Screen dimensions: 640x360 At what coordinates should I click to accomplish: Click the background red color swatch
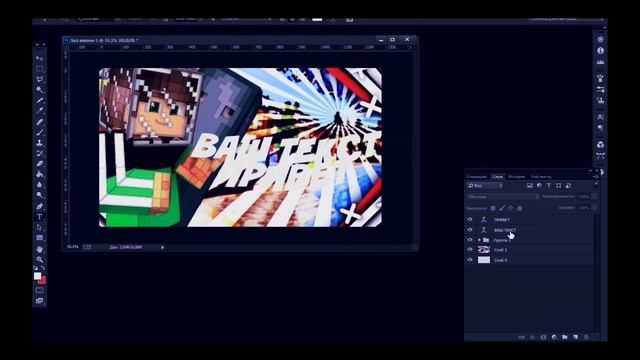pyautogui.click(x=42, y=281)
